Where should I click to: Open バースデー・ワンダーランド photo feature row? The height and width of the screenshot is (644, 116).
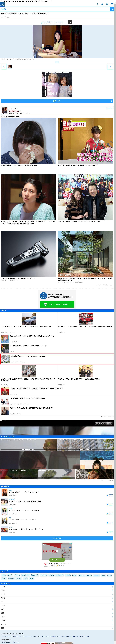[57, 502]
